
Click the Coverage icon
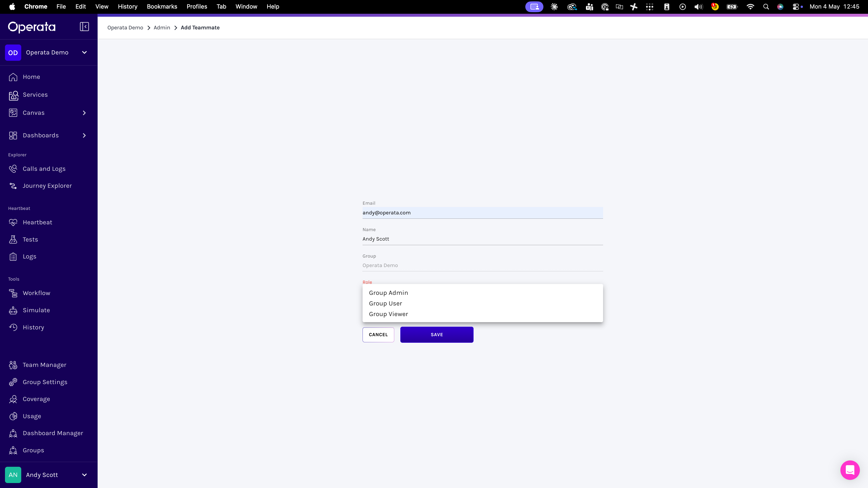13,399
